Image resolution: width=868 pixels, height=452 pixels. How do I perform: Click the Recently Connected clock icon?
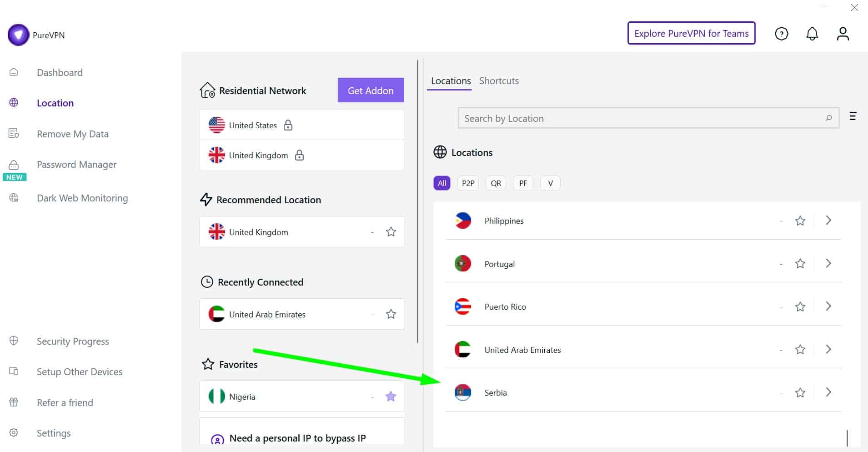click(x=207, y=282)
